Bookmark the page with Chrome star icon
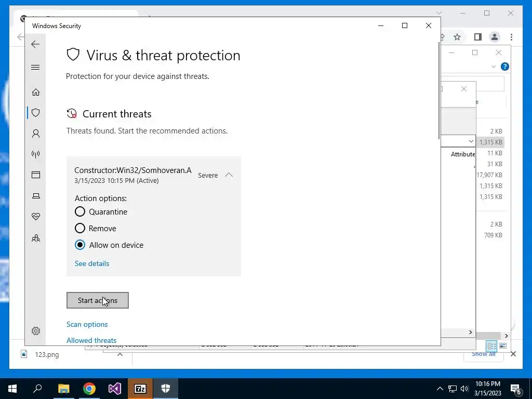This screenshot has height=399, width=532. point(457,37)
